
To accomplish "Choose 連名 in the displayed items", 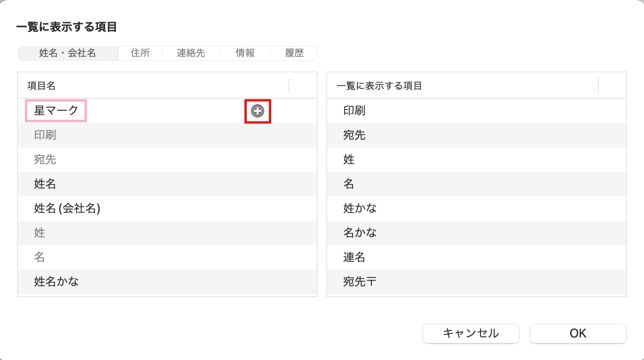I will point(477,258).
